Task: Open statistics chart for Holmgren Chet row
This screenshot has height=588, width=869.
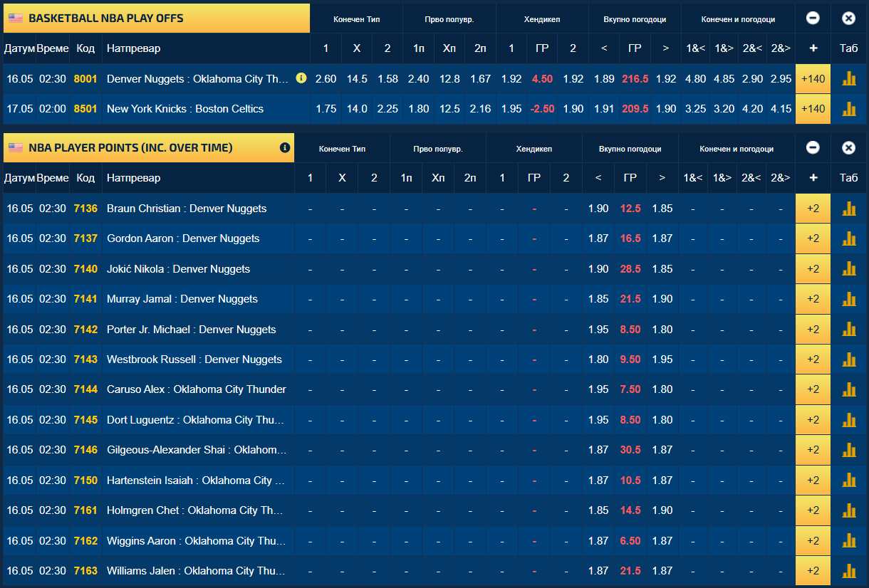Action: [x=848, y=510]
